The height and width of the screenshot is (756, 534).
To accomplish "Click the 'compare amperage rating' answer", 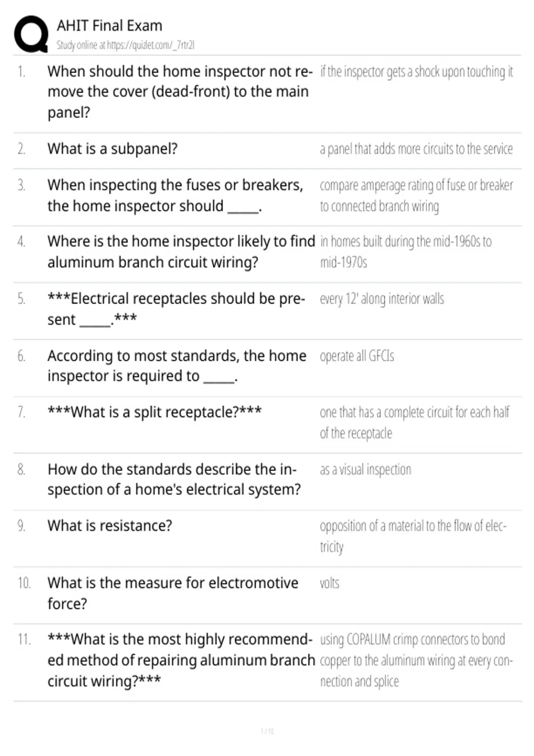I will [x=417, y=195].
